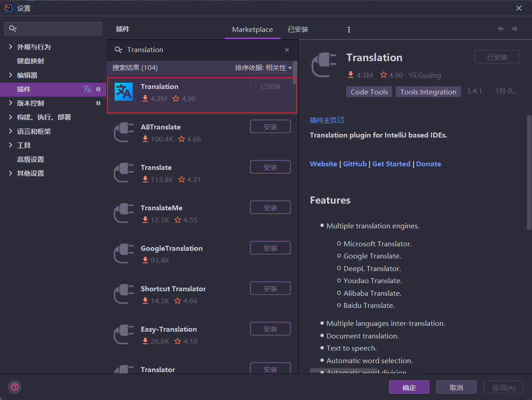Click the translate icon on the 插件 row
Viewport: 532px width, 400px height.
(87, 89)
